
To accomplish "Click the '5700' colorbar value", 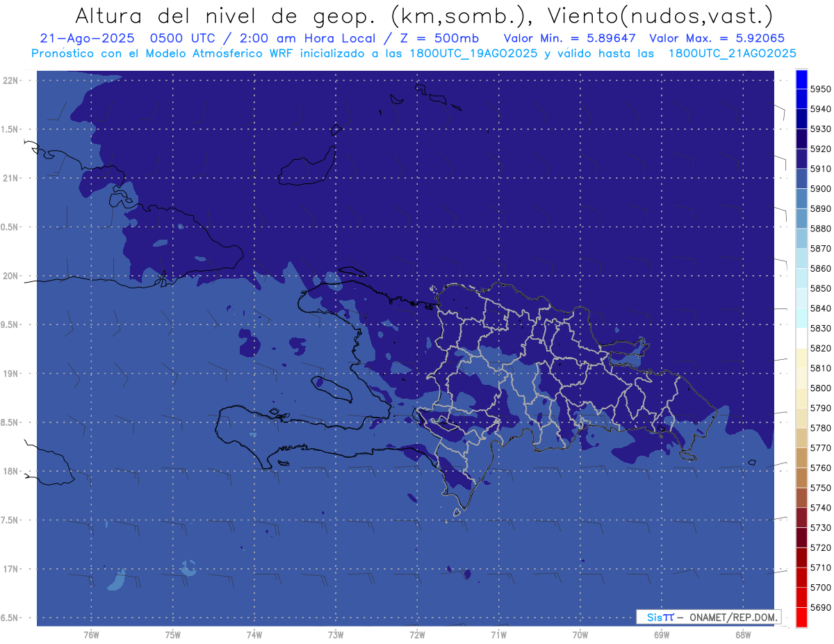I will point(821,588).
